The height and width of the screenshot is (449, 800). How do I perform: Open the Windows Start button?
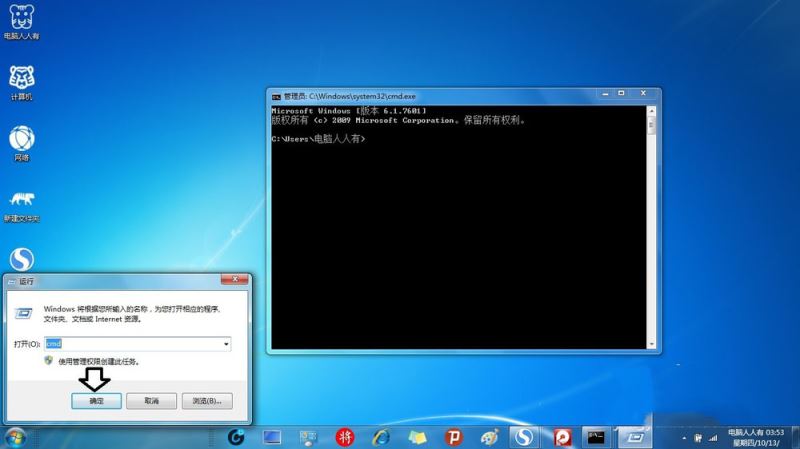pyautogui.click(x=15, y=437)
